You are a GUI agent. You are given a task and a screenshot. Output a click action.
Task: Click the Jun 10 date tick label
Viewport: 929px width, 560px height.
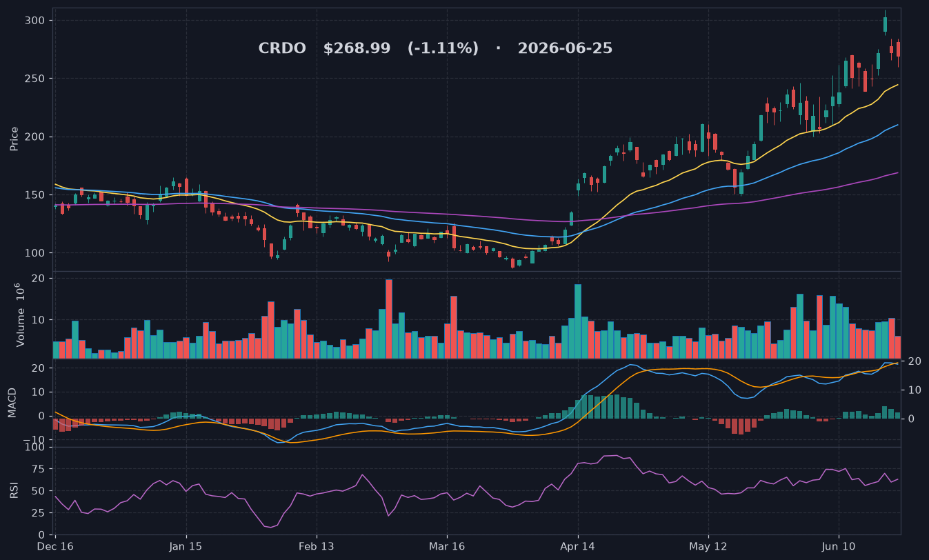839,546
